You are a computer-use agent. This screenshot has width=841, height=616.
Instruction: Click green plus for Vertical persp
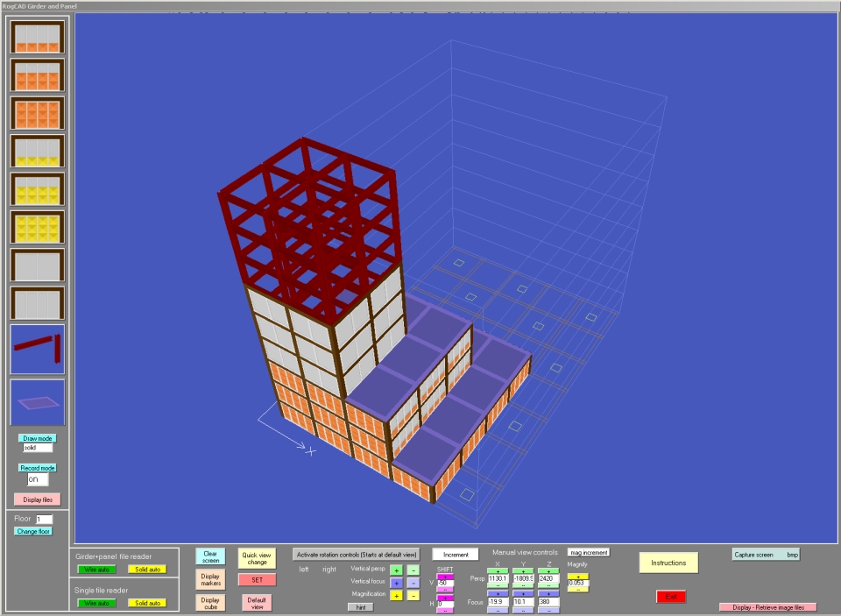coord(396,570)
